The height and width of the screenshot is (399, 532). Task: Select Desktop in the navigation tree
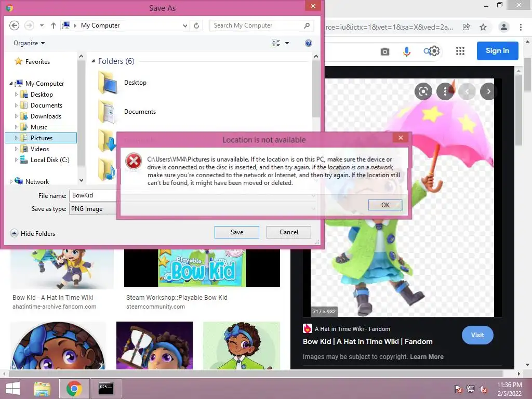[x=42, y=95]
